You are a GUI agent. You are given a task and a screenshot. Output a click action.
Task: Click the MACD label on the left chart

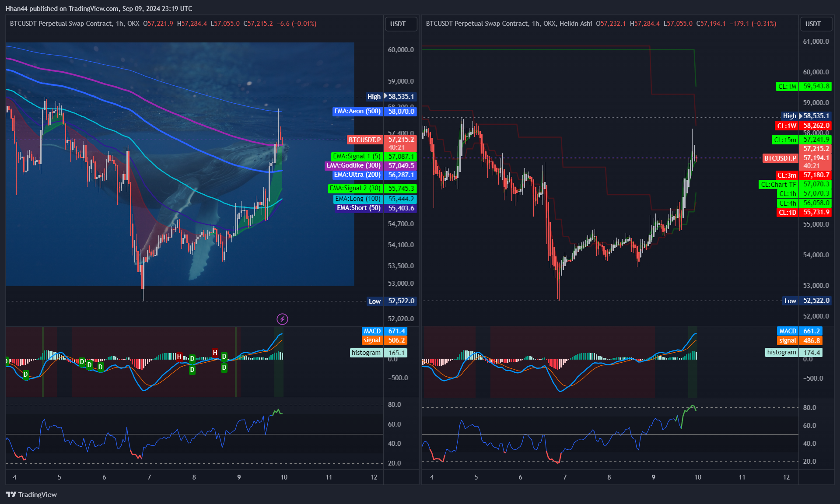(373, 331)
